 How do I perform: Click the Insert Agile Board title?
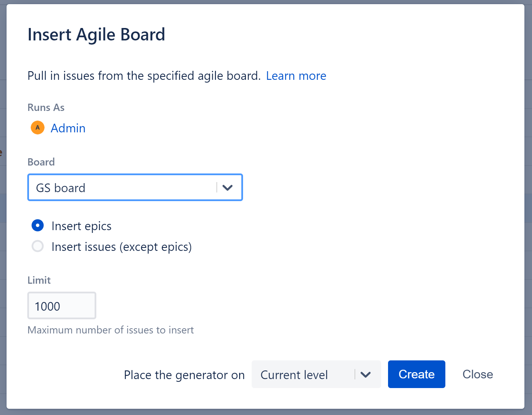pyautogui.click(x=96, y=34)
